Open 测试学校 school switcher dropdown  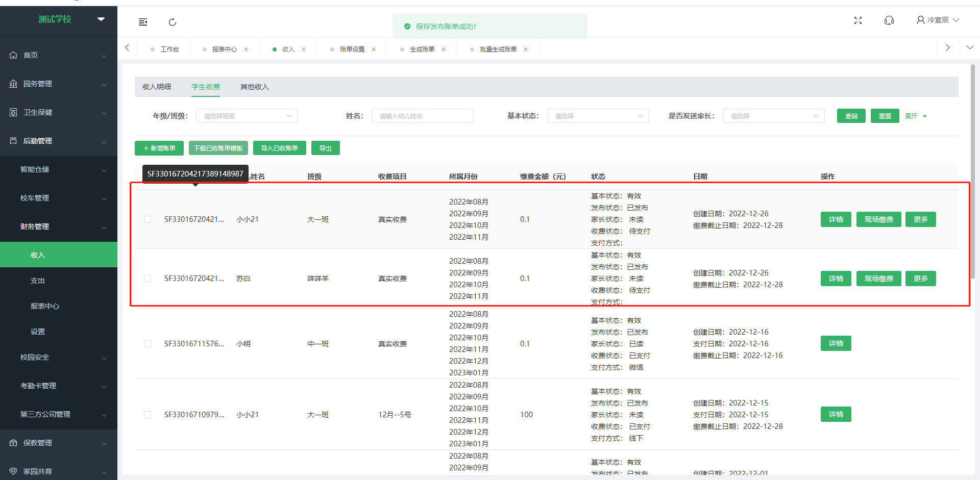pos(101,19)
